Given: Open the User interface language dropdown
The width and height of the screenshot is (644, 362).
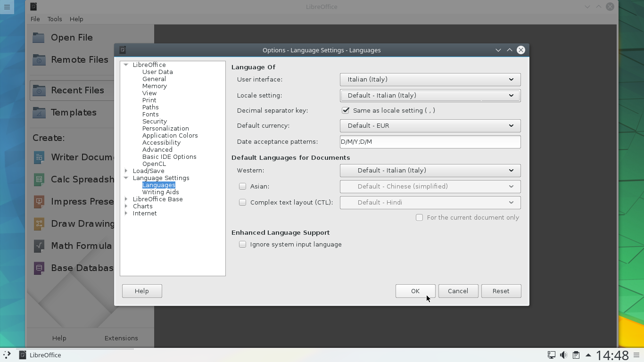Looking at the screenshot, I should tap(430, 79).
